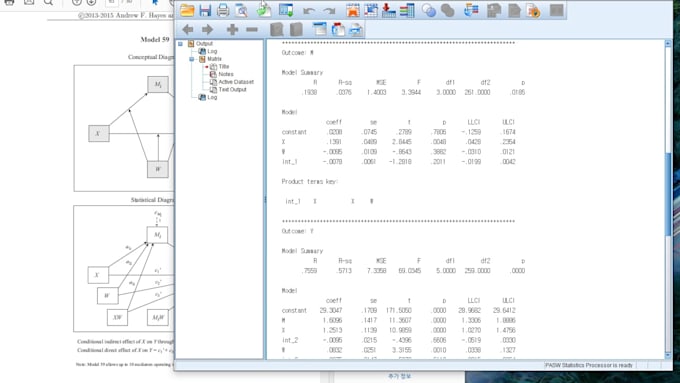Promote item with the left arrow icon
The height and width of the screenshot is (383, 680).
pos(188,29)
